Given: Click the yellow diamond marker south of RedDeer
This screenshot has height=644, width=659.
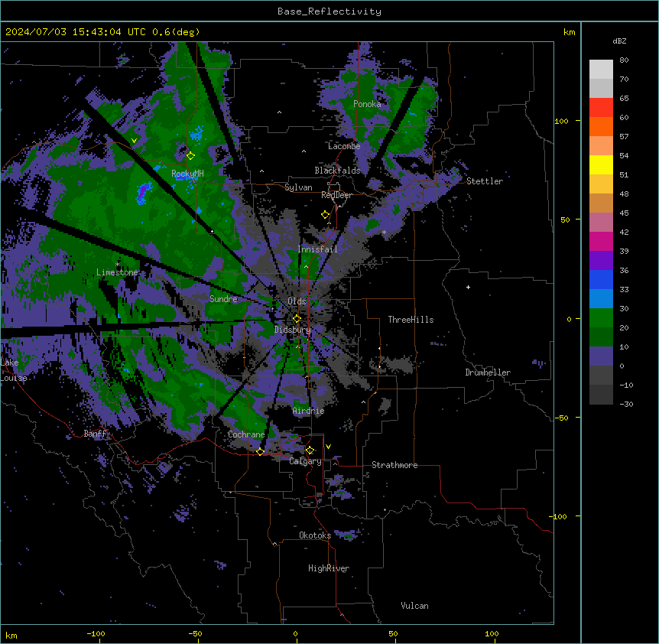Looking at the screenshot, I should point(325,215).
